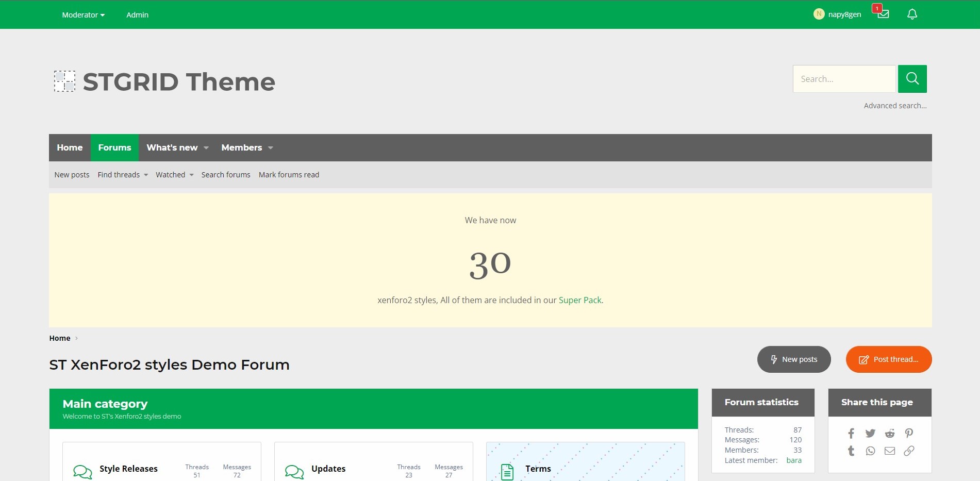Open New posts in the sub-navigation
The width and height of the screenshot is (980, 481).
[x=72, y=175]
